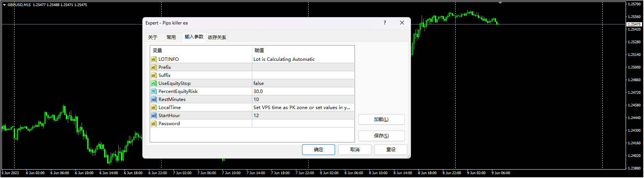Viewport: 644px width, 178px height.
Task: Open the 依存关系 tab
Action: click(217, 37)
